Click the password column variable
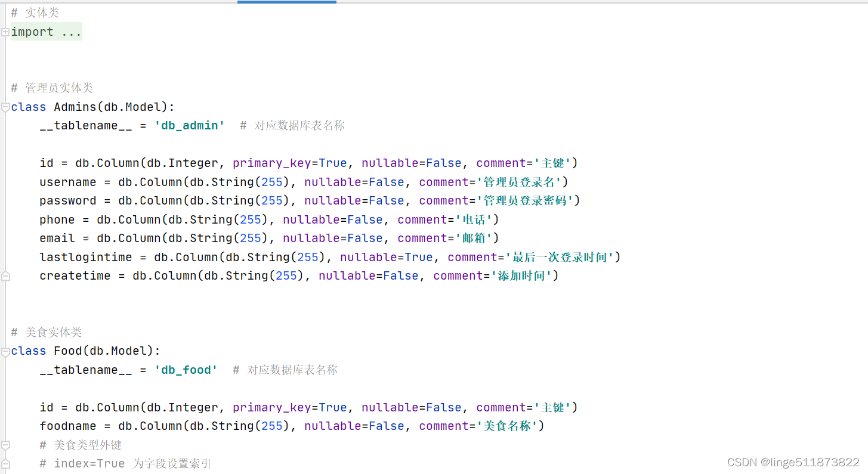The image size is (868, 474). (x=68, y=201)
